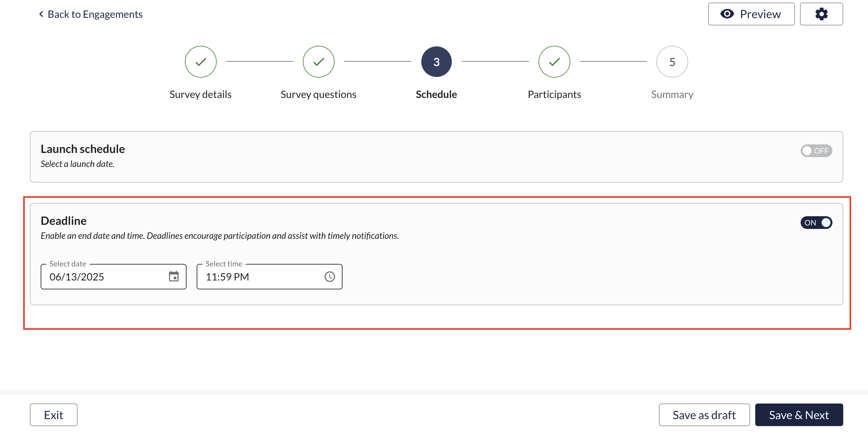Click the back chevron beside Back to Engagements

pos(41,14)
